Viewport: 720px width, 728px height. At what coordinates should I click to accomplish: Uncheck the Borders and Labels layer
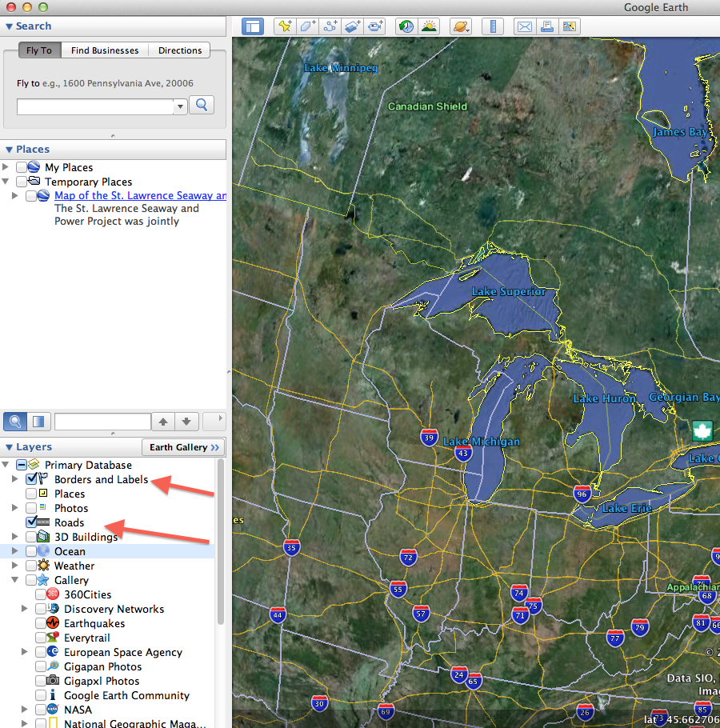point(31,479)
